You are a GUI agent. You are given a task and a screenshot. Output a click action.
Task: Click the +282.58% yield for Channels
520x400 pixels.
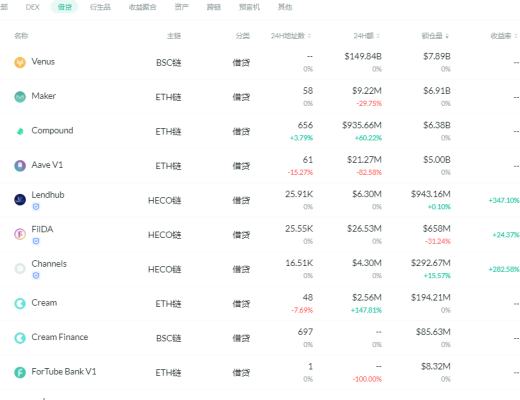click(504, 269)
